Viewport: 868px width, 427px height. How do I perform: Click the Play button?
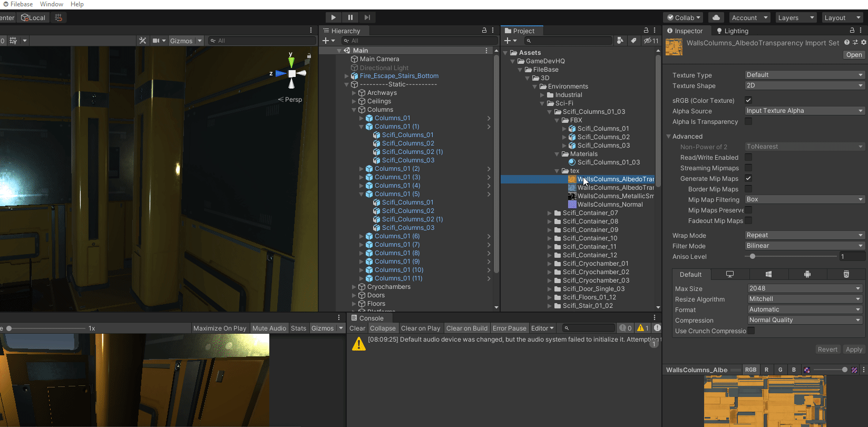(333, 17)
